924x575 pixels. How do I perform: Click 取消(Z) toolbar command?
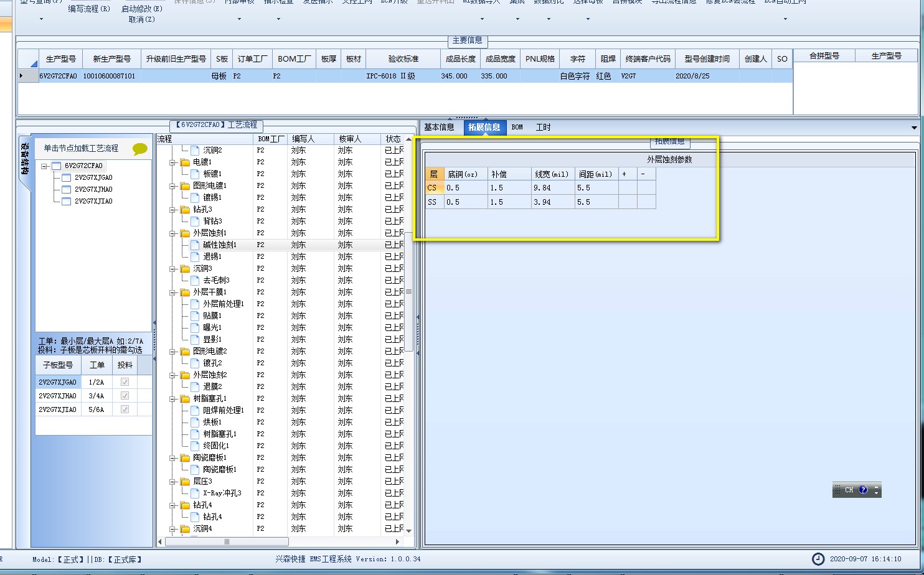coord(142,19)
